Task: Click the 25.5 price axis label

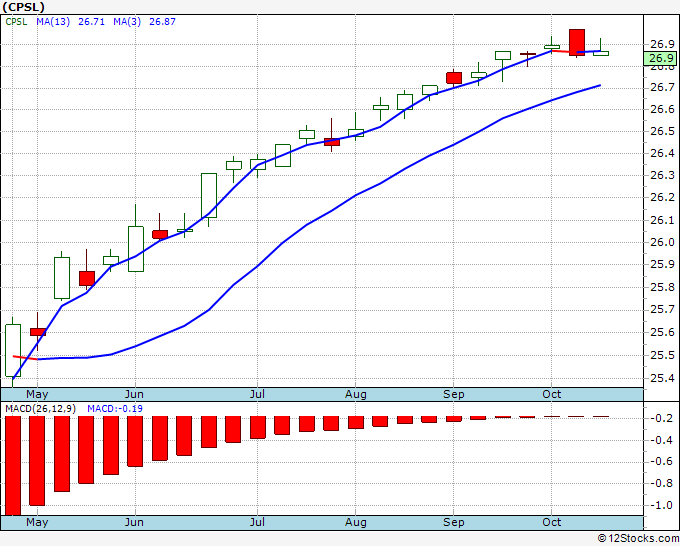Action: point(662,355)
